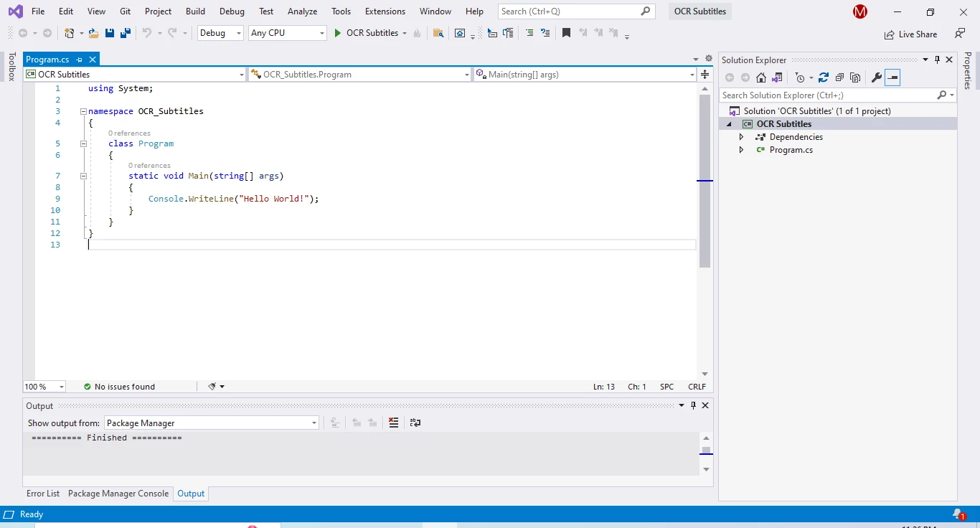Clear all output with the Clear All icon
This screenshot has height=528, width=980.
coord(393,423)
